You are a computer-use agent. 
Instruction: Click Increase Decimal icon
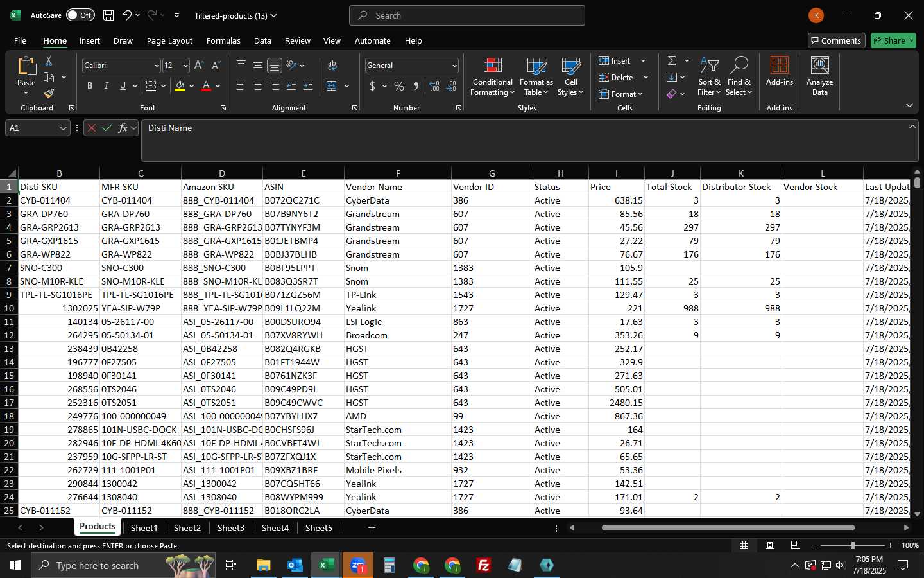434,86
